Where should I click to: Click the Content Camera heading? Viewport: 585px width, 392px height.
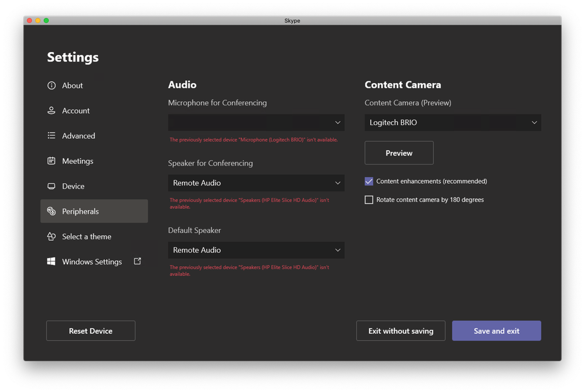point(403,85)
